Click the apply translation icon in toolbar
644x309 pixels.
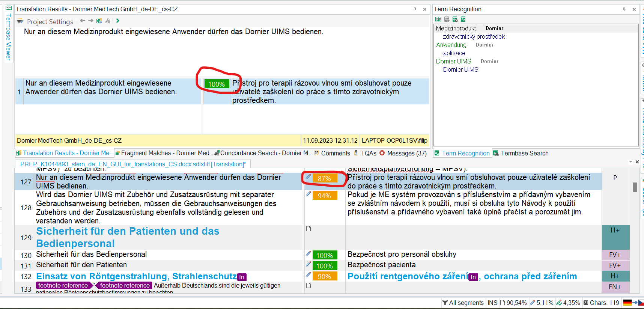click(x=99, y=21)
